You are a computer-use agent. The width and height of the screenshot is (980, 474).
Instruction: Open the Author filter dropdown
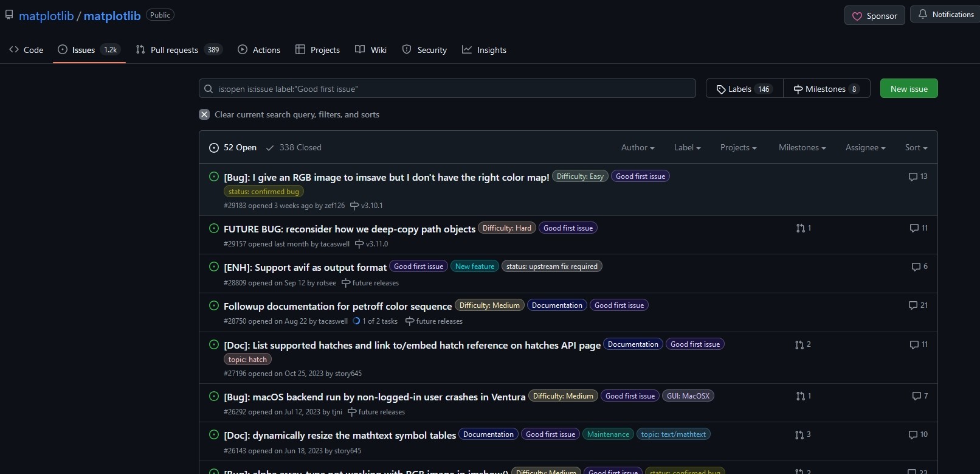click(x=638, y=147)
